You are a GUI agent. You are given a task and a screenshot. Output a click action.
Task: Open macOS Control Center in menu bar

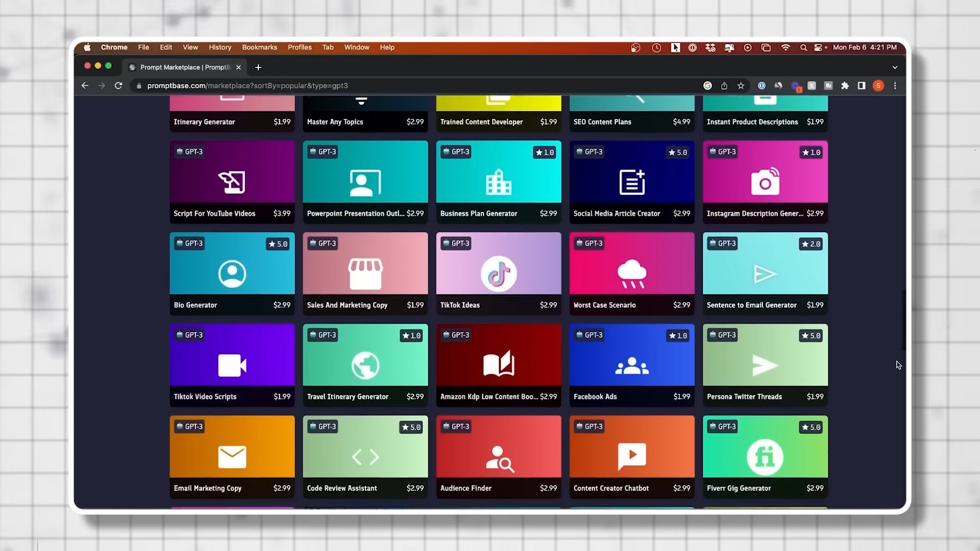click(818, 47)
